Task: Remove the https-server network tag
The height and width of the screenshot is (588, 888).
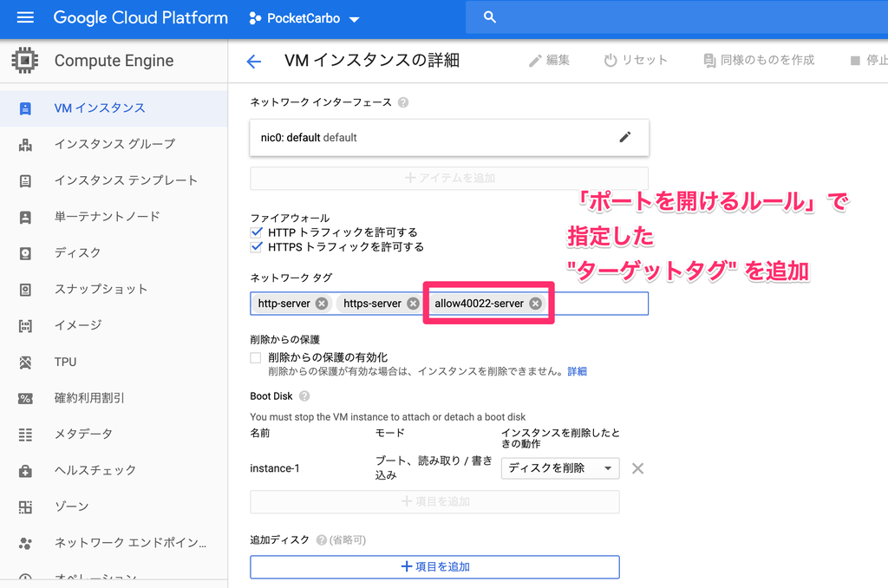Action: tap(414, 304)
